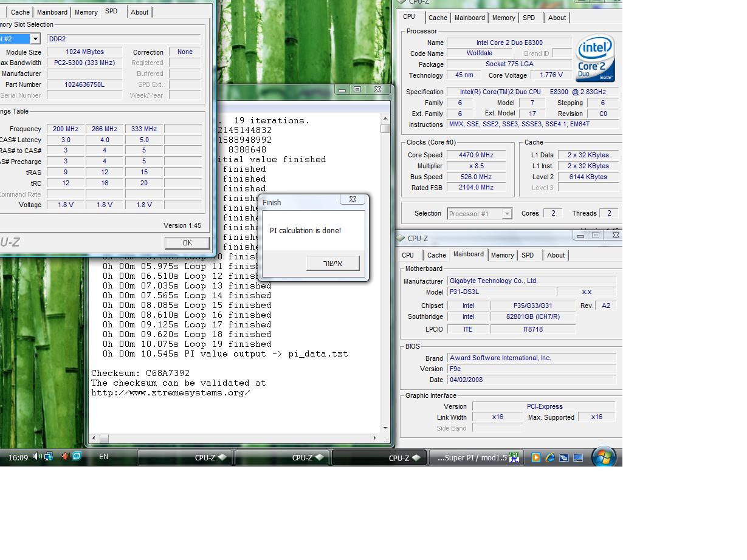Click the Level 2 6144 KBytes value
This screenshot has width=747, height=560.
587,177
